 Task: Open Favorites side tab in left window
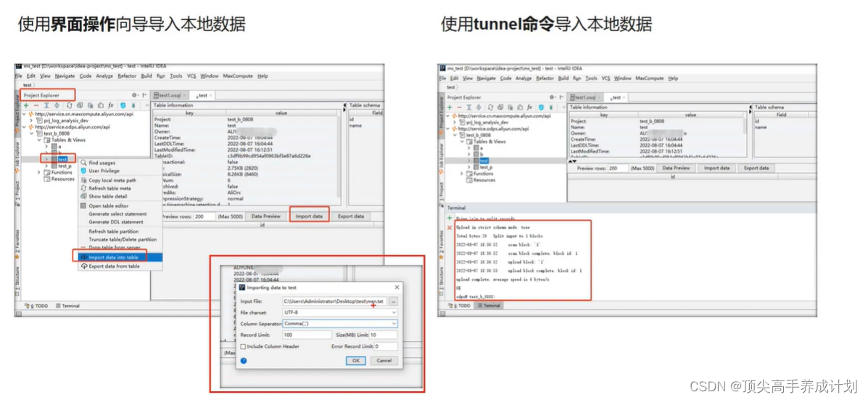pyautogui.click(x=17, y=245)
